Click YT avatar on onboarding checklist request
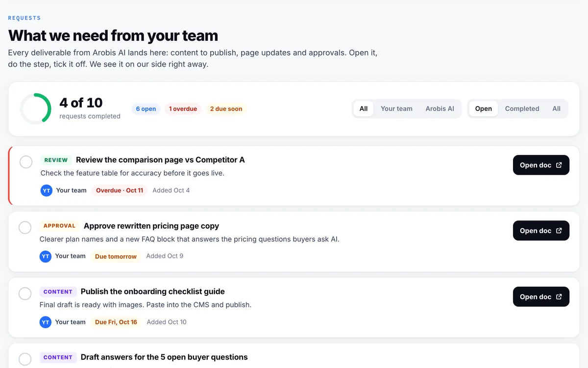The height and width of the screenshot is (368, 588). [x=46, y=322]
